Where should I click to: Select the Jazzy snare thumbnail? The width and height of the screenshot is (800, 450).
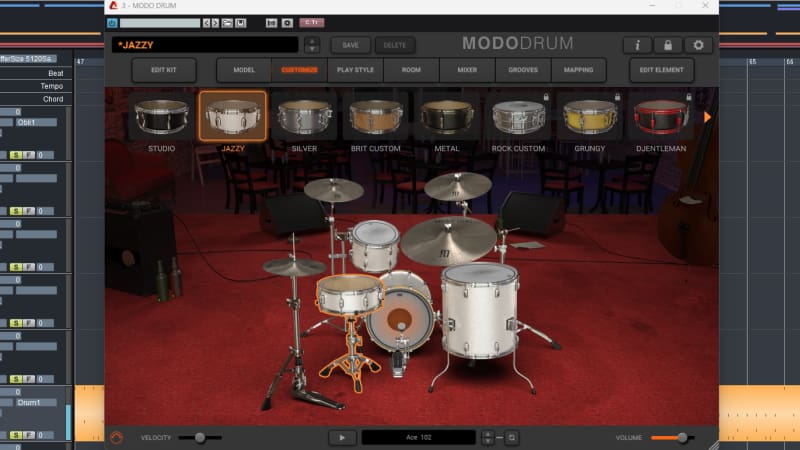coord(233,116)
